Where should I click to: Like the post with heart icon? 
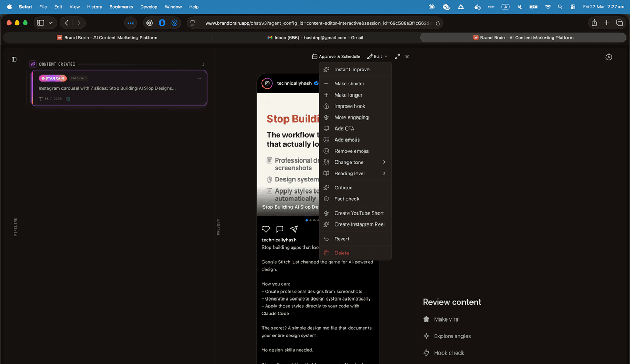click(266, 229)
